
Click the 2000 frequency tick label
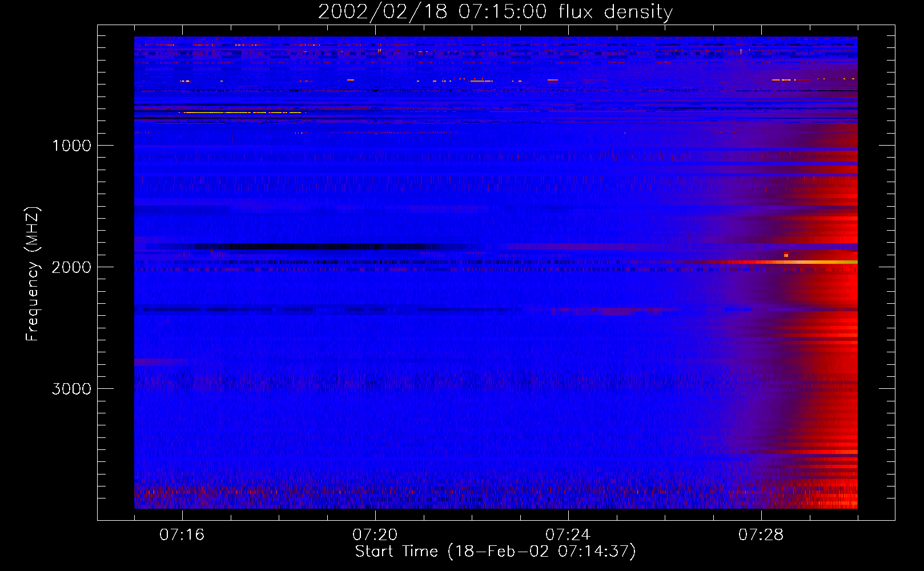72,267
